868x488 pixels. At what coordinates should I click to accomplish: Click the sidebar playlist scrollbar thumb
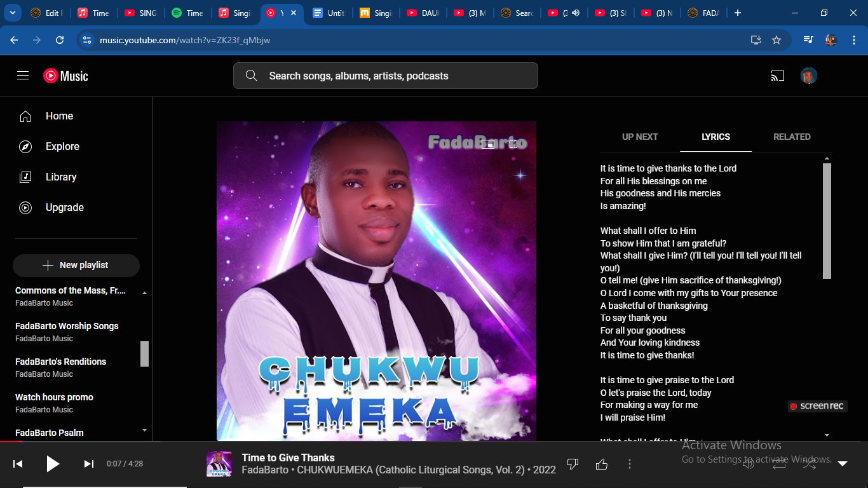point(144,354)
